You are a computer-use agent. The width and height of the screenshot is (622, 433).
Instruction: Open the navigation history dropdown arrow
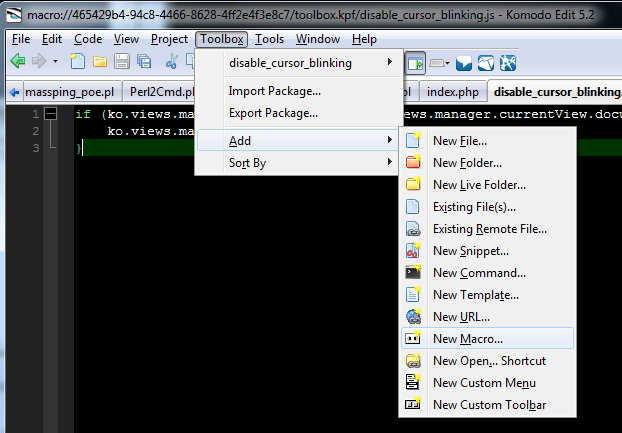[x=55, y=62]
